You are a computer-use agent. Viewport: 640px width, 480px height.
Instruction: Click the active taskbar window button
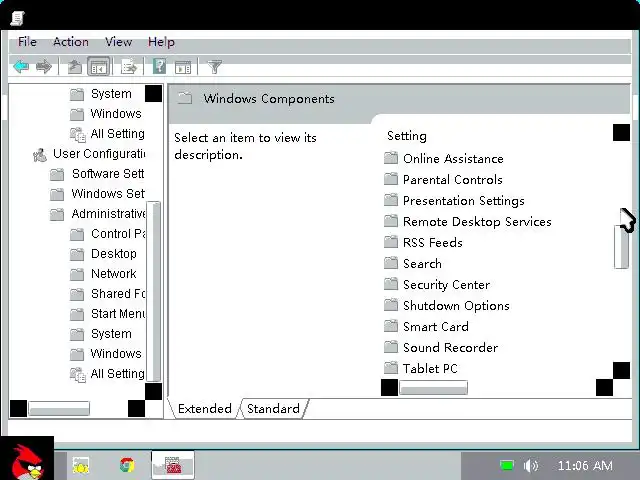click(173, 465)
